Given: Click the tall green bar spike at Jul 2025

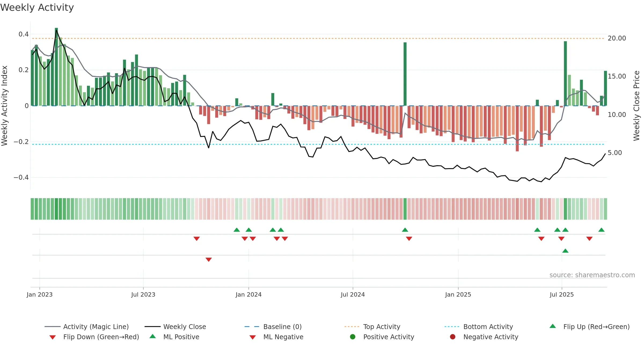Looking at the screenshot, I should [565, 73].
